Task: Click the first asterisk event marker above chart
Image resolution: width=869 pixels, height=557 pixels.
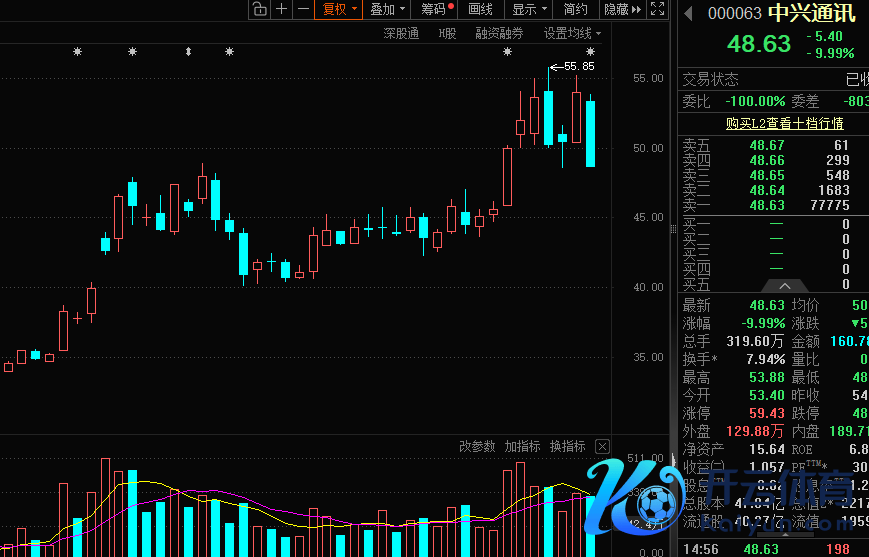Action: [77, 52]
